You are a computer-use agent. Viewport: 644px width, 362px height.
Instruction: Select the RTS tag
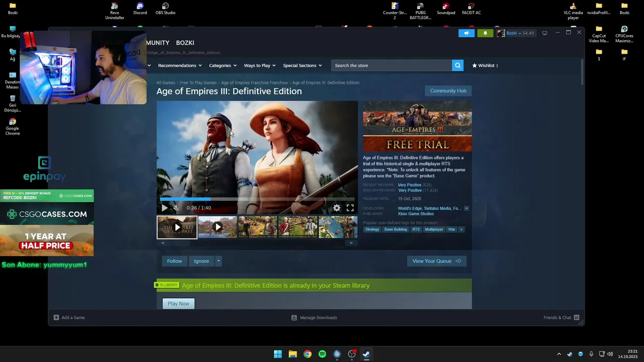[416, 229]
